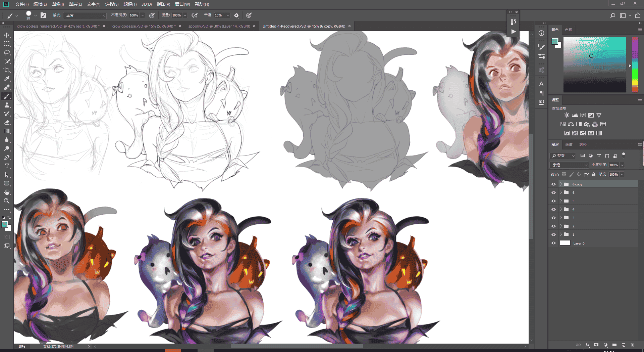Select the Type tool
Viewport: 644px width, 352px height.
coord(7,166)
